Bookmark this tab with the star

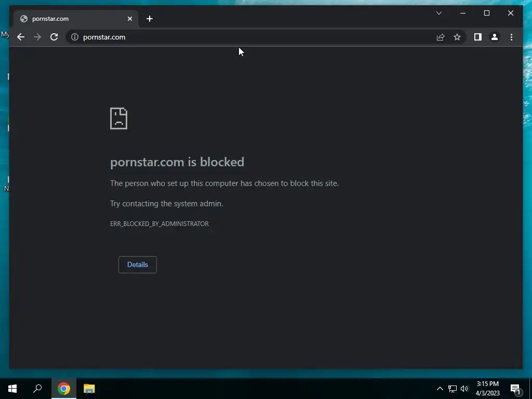click(457, 37)
